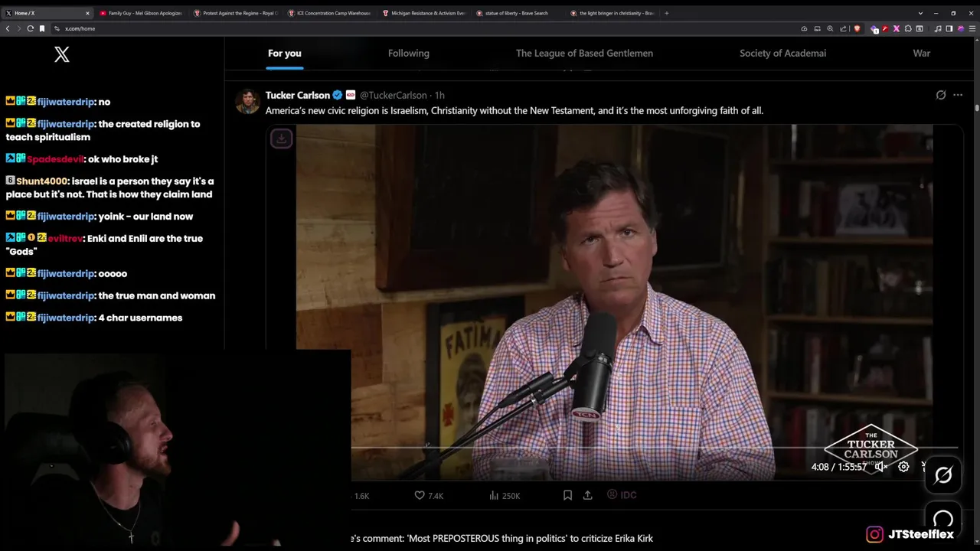The width and height of the screenshot is (980, 551).
Task: Open the War timeline tab
Action: pos(921,53)
